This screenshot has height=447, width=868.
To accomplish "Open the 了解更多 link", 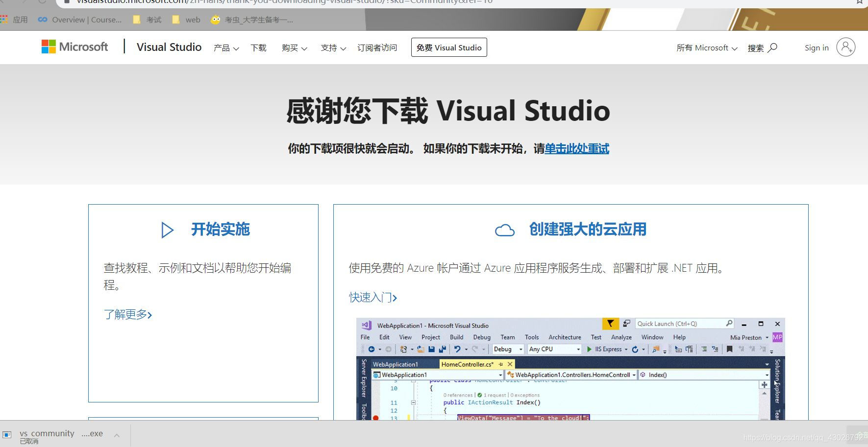I will [x=127, y=314].
